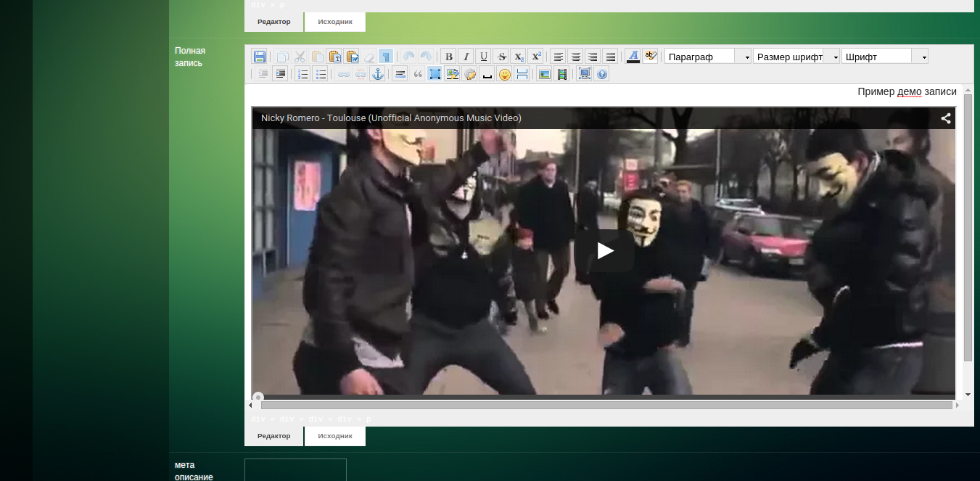Click the plain paste clipboard icon
980x481 pixels.
click(x=317, y=57)
